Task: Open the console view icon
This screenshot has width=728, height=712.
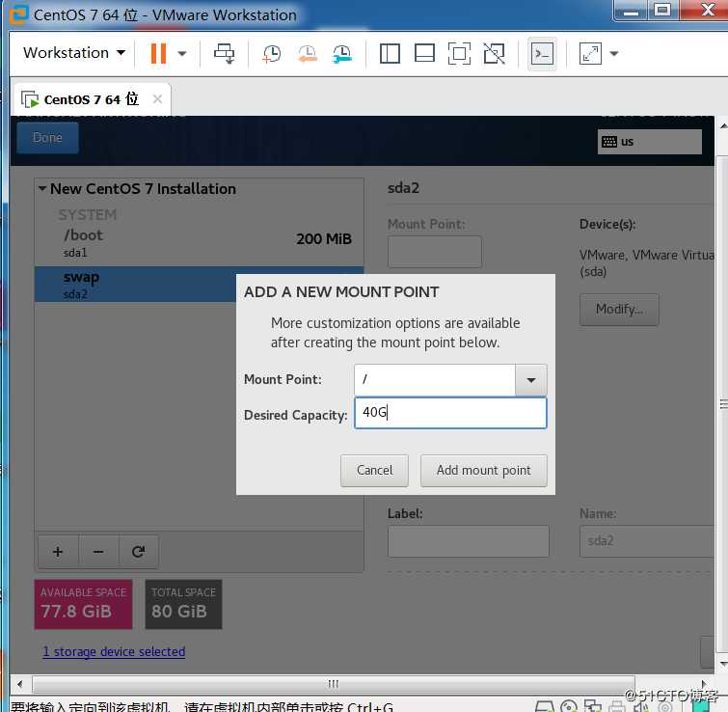Action: click(x=542, y=54)
